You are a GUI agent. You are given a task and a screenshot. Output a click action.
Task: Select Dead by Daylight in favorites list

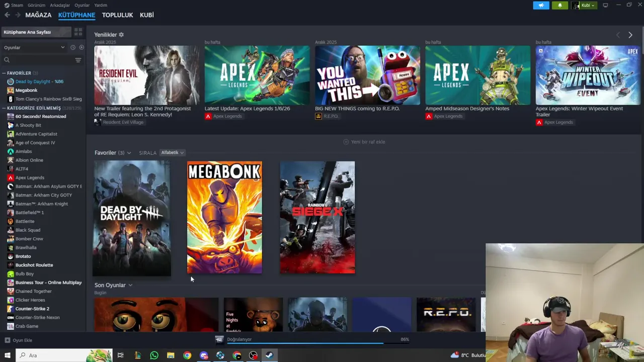(x=39, y=81)
